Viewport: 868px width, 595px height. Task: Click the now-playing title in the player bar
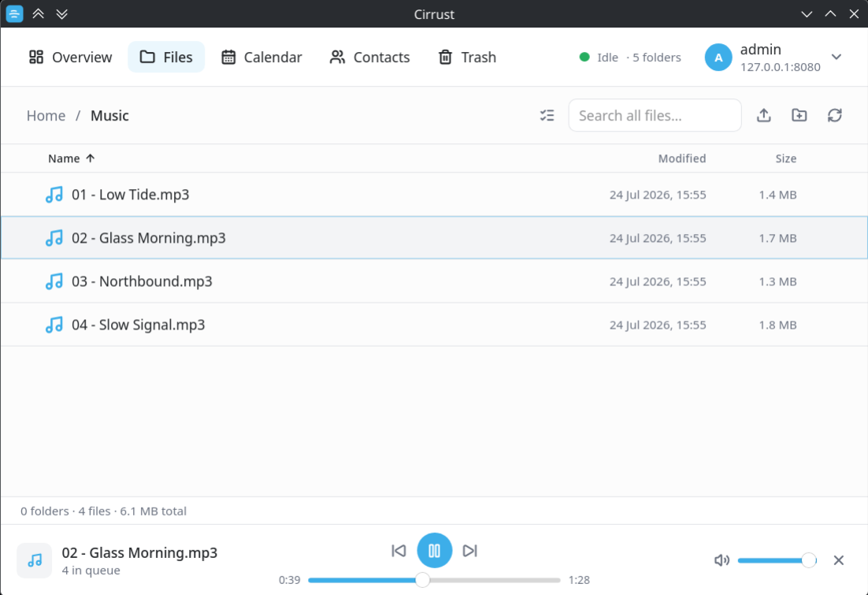coord(139,553)
